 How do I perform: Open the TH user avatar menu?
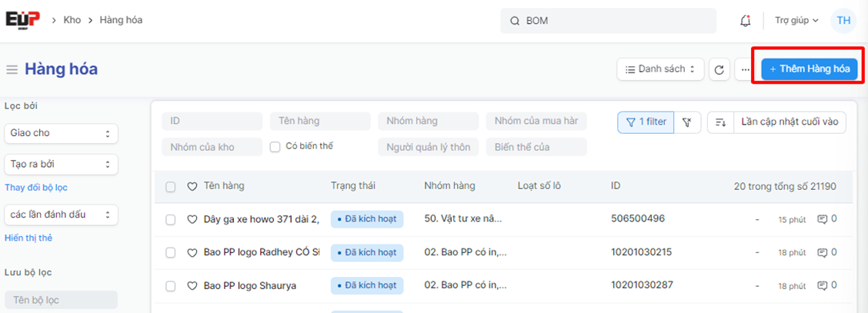pos(843,21)
